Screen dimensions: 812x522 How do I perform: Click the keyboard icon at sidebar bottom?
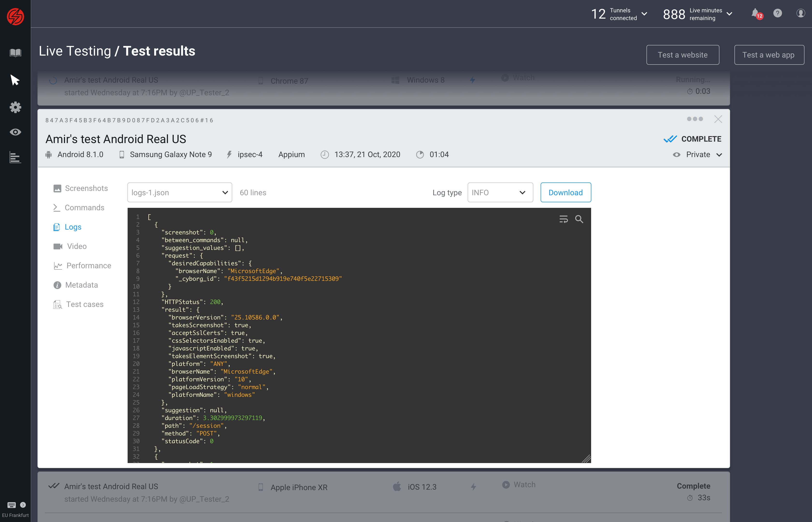[12, 505]
